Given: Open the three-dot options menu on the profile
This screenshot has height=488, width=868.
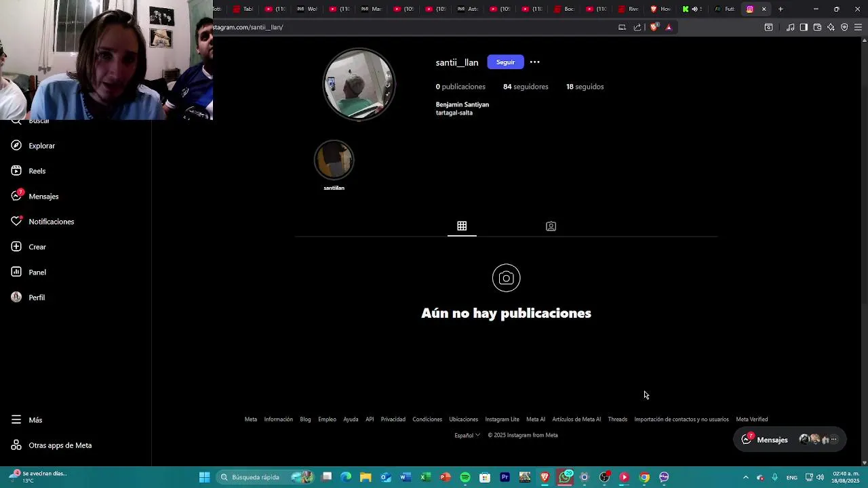Looking at the screenshot, I should coord(535,62).
